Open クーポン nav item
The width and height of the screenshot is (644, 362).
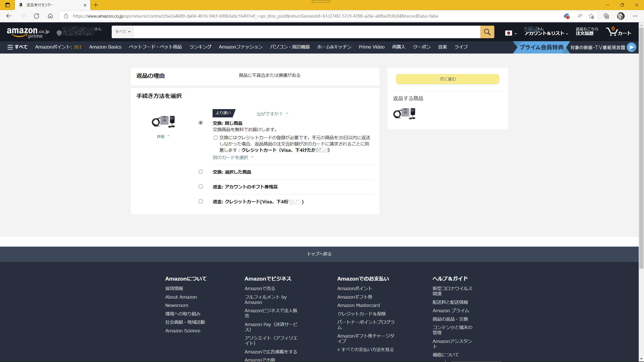coord(422,47)
